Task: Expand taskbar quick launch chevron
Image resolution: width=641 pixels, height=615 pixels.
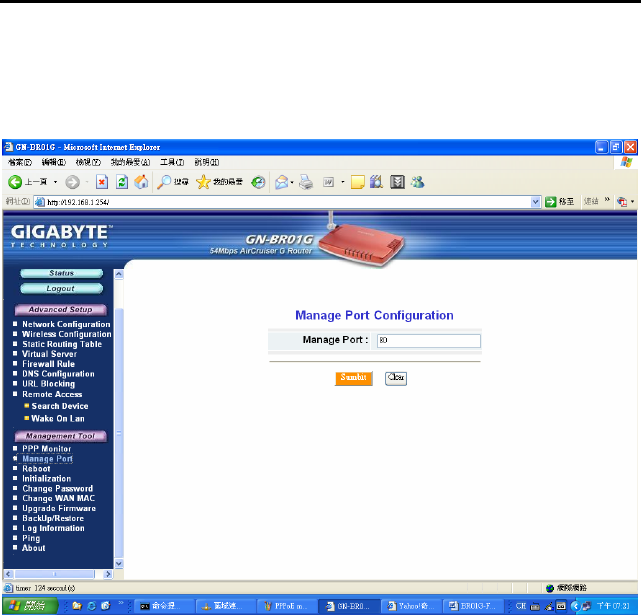Action: coord(121,602)
